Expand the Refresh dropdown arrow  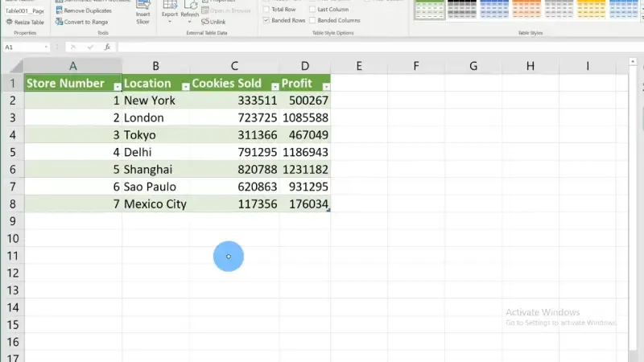point(190,22)
